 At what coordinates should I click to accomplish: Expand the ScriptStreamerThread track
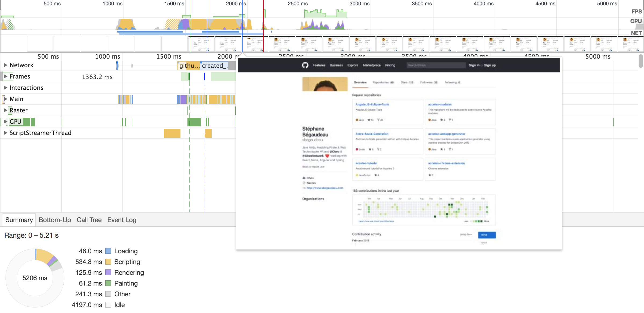5,133
